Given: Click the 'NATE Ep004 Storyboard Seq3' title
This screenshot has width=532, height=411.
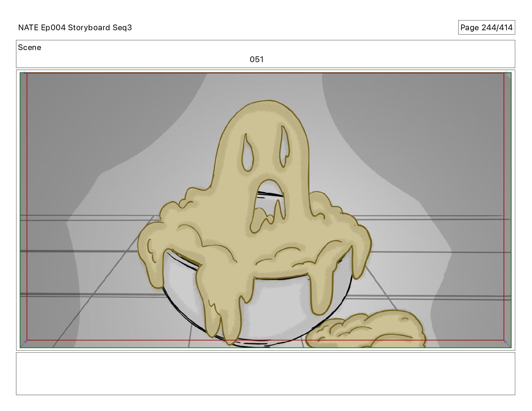Looking at the screenshot, I should [75, 28].
